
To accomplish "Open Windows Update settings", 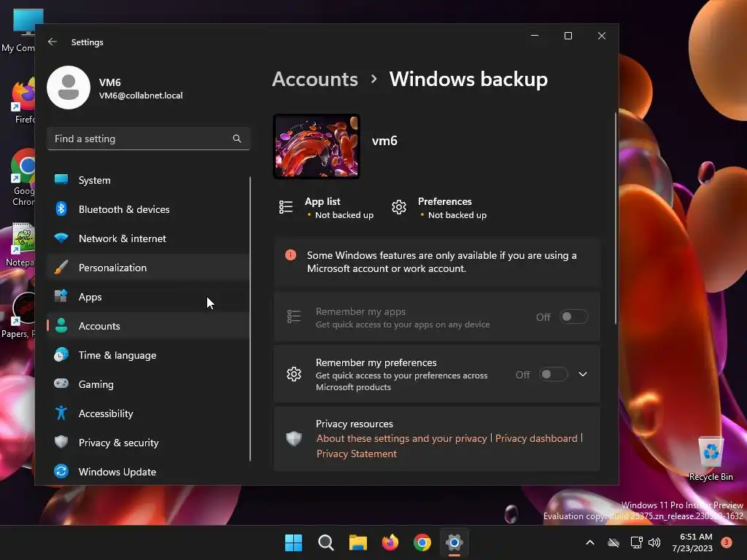I will pyautogui.click(x=147, y=472).
